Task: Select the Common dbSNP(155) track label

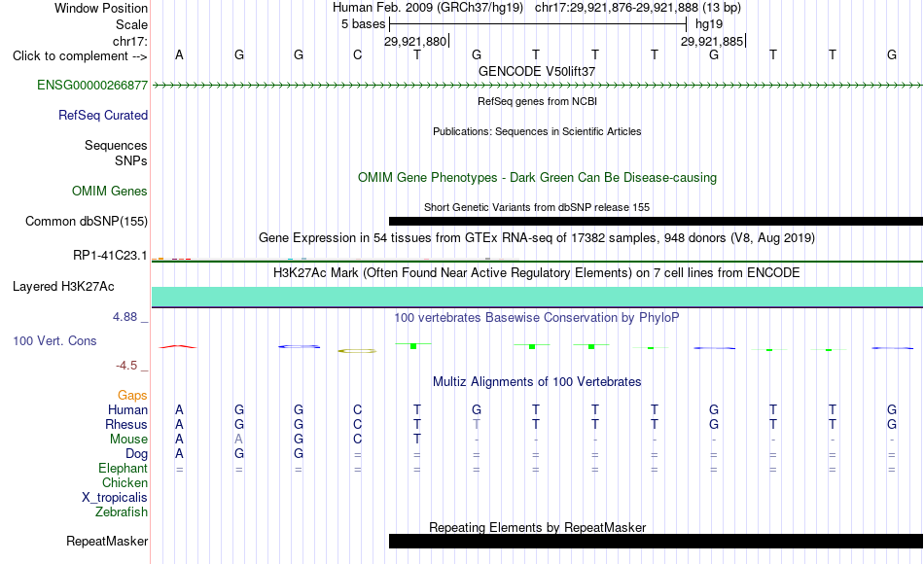Action: tap(86, 221)
